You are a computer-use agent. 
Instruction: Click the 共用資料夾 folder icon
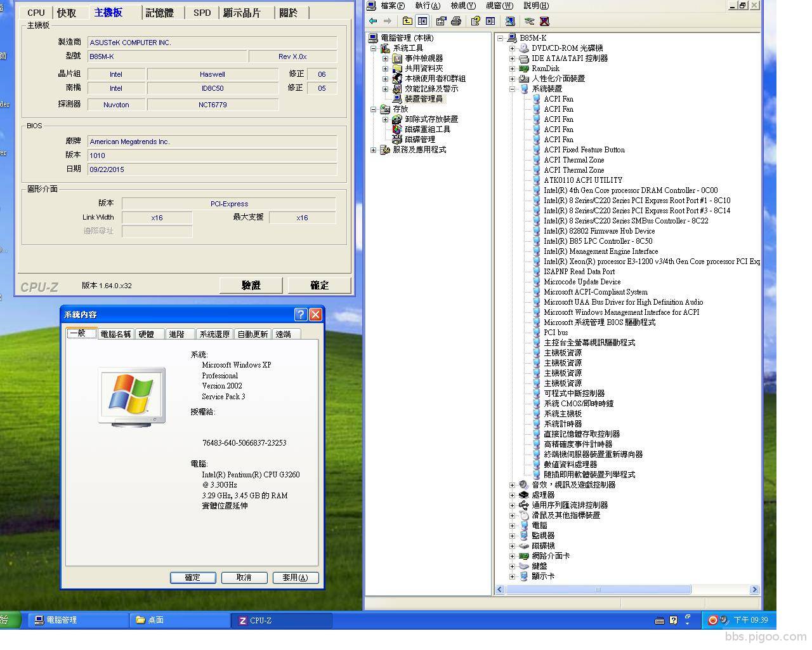(397, 69)
